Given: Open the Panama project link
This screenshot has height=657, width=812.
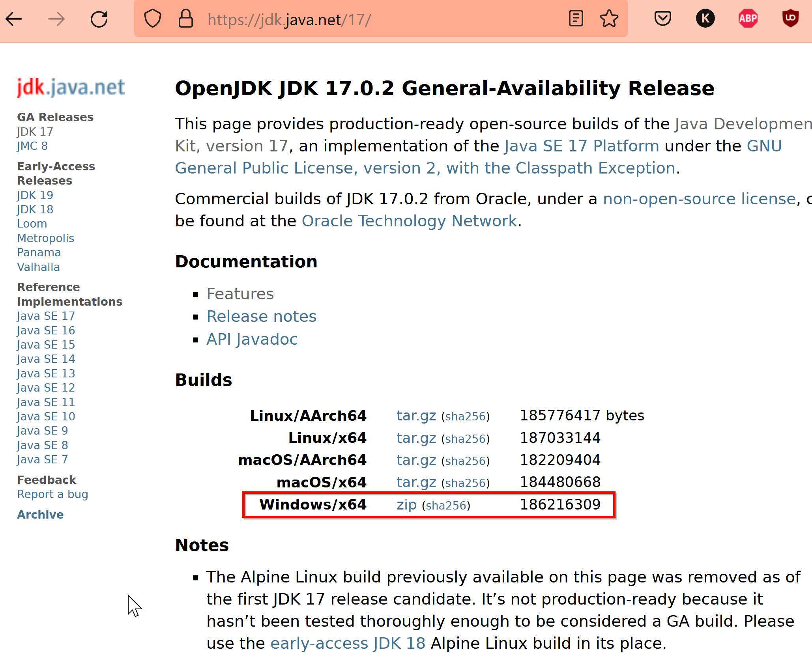Looking at the screenshot, I should tap(39, 252).
